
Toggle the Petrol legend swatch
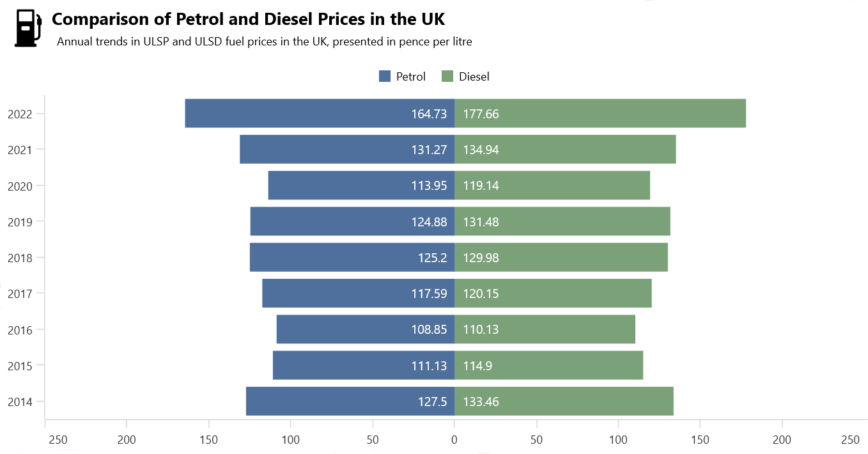pyautogui.click(x=385, y=77)
